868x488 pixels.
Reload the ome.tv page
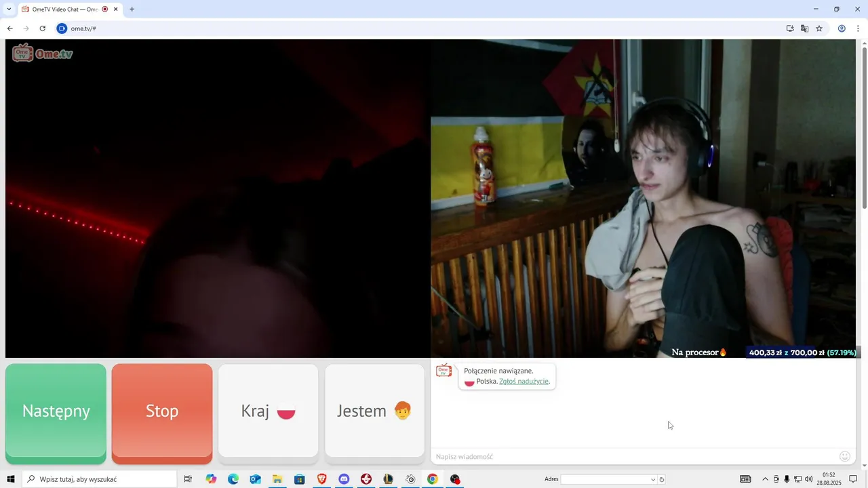42,28
